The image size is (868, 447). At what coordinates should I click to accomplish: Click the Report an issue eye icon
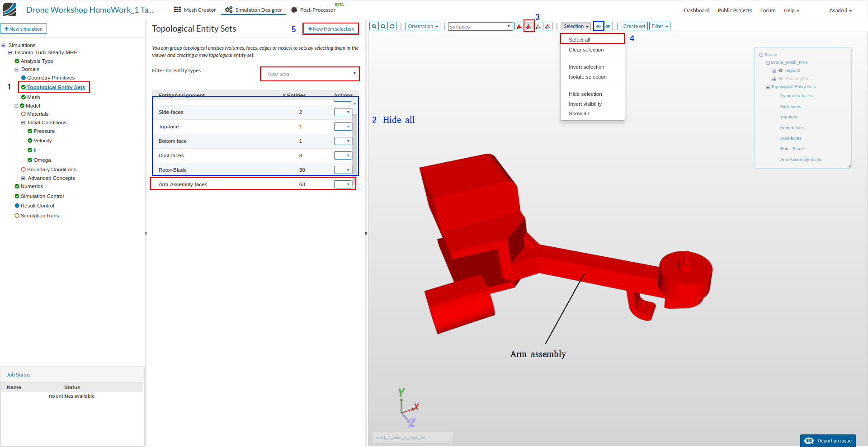click(809, 441)
